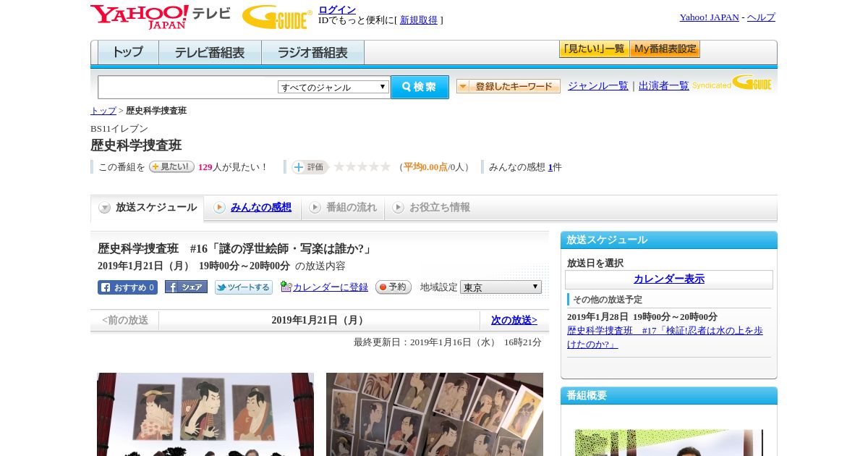Open the カレンダー表示 link

[669, 279]
